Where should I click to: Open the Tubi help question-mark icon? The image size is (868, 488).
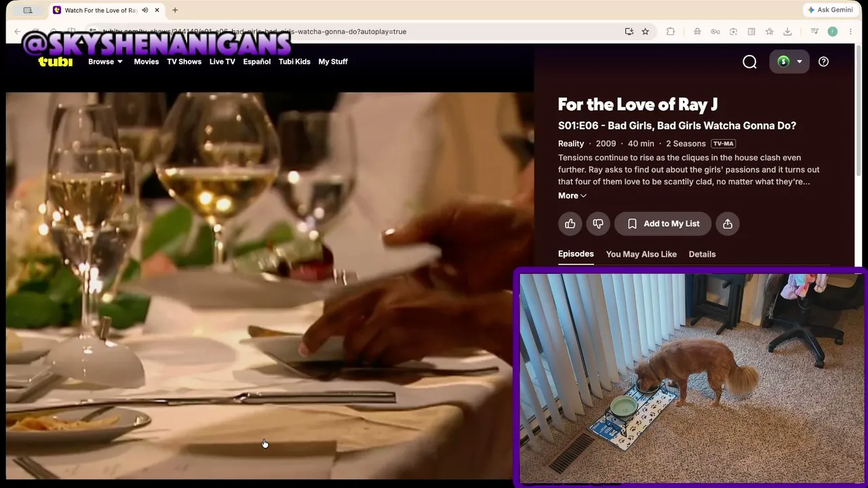coord(823,62)
